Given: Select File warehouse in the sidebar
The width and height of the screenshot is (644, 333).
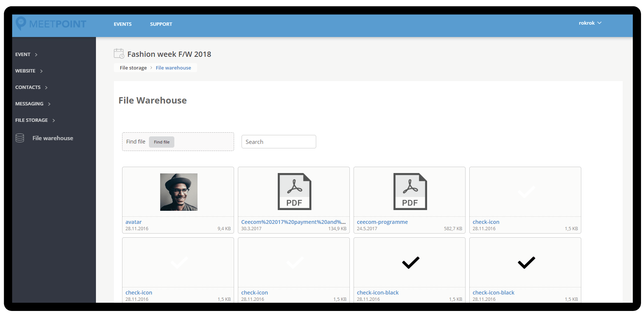Looking at the screenshot, I should [53, 138].
